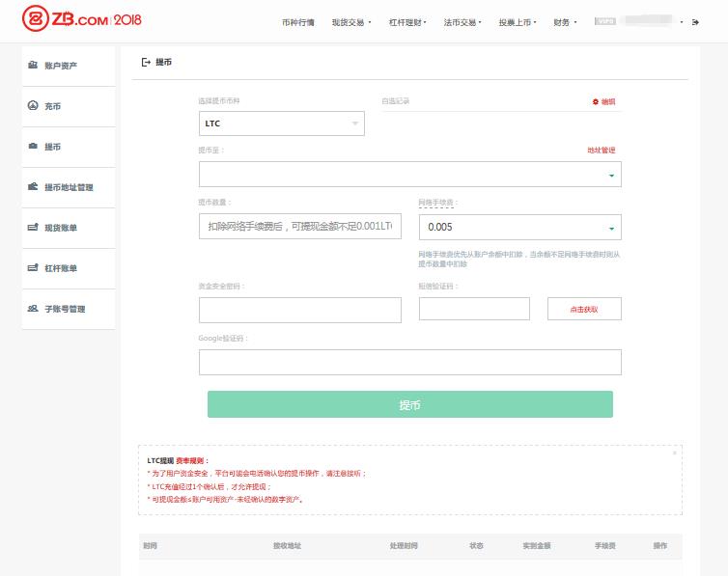This screenshot has height=576, width=728.
Task: Click the 充币 deposit sidebar icon
Action: [x=33, y=106]
